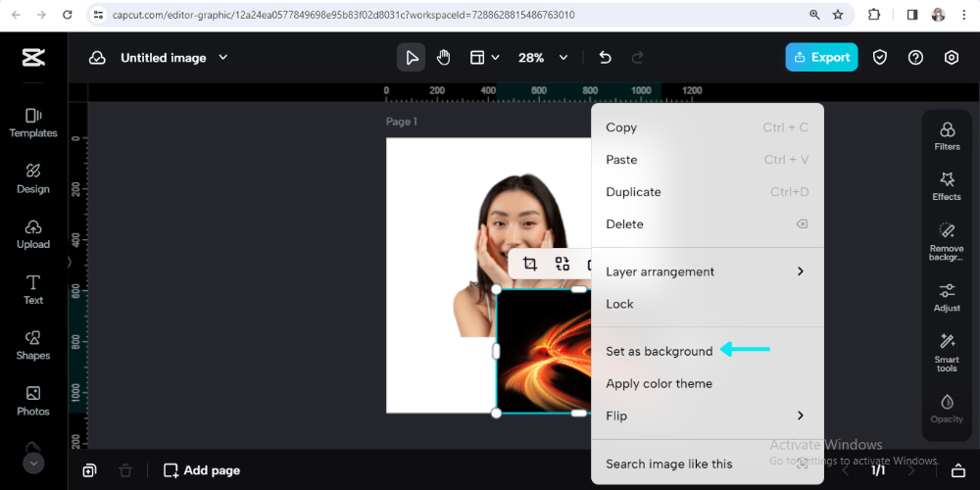Open the layout resize tool
The width and height of the screenshot is (980, 490).
coord(484,58)
